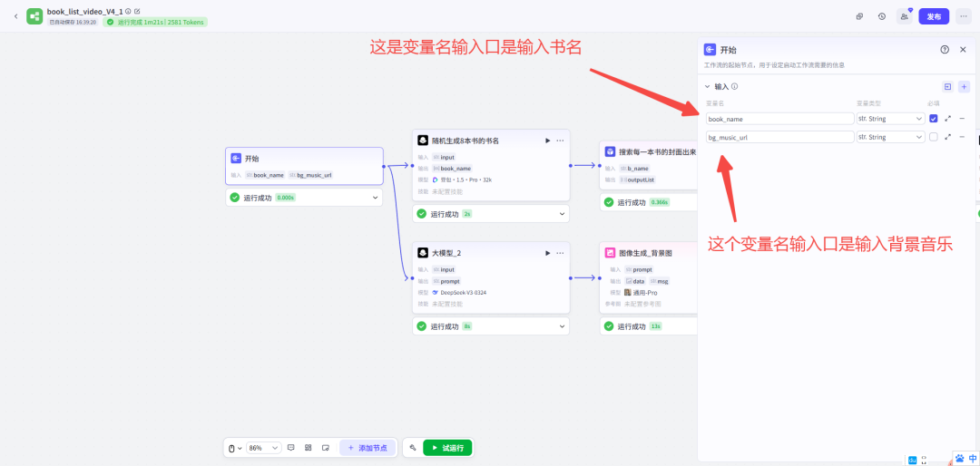Screen dimensions: 980x466
Task: Remove the bg_music_url variable row
Action: point(962,137)
